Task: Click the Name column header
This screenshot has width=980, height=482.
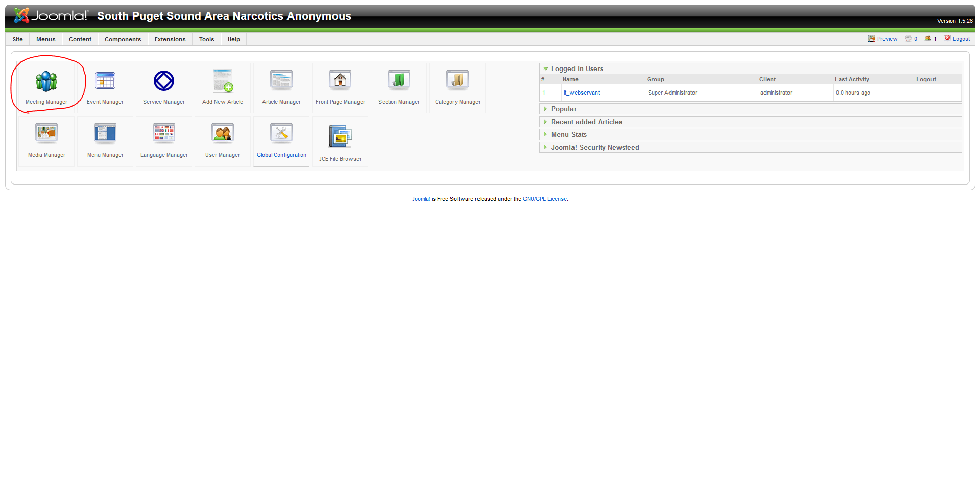Action: click(x=570, y=79)
